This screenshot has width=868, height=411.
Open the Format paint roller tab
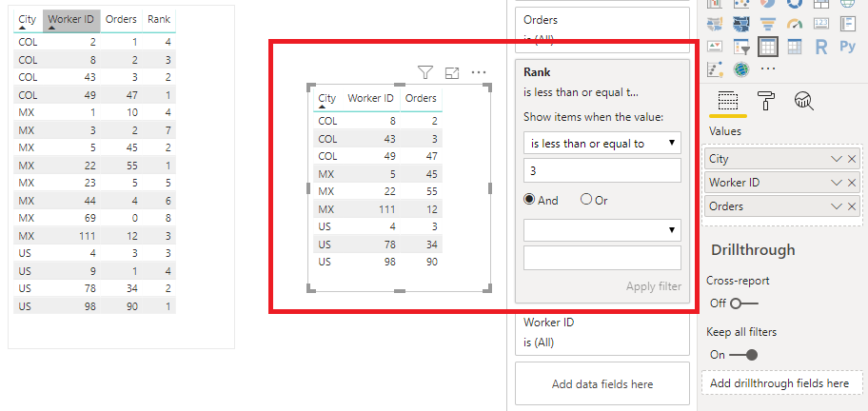[x=766, y=101]
